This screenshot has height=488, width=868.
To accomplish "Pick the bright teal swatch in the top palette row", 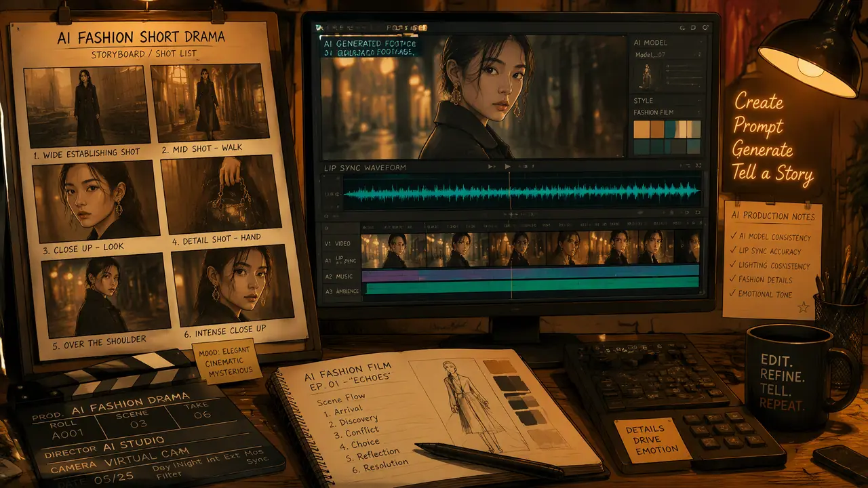I will (x=671, y=129).
